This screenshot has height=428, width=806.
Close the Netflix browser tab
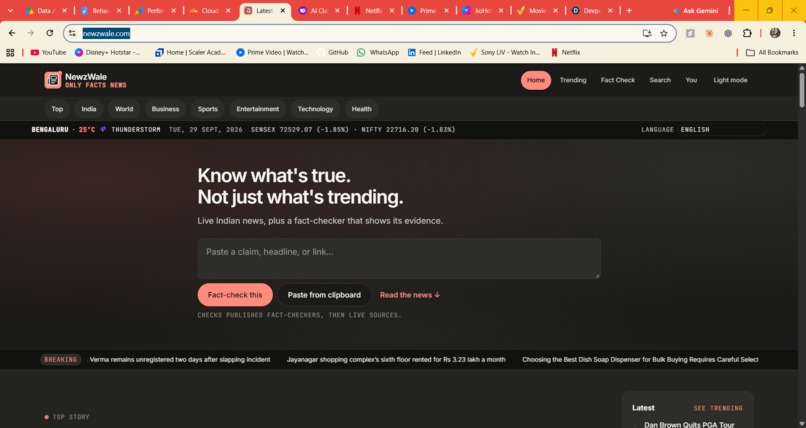point(392,10)
